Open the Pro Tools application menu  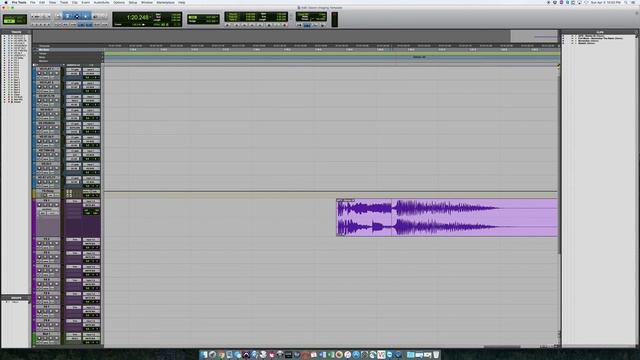tap(19, 2)
